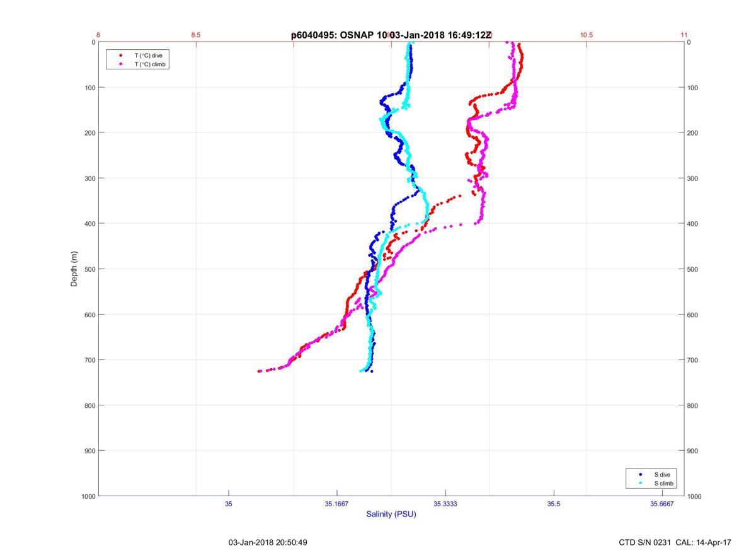756x558 pixels.
Task: Click the salinity tick label '35.3333'
Action: [x=445, y=504]
